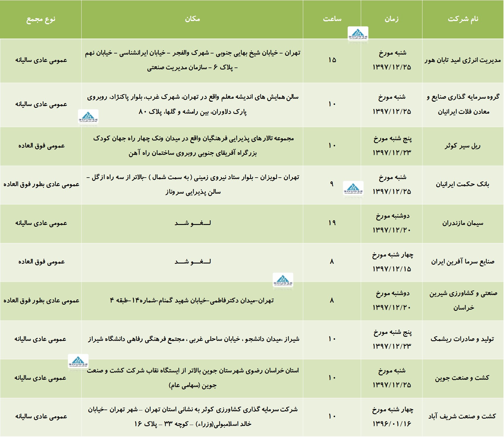504x437 pixels.
Task: Click the مکان column header
Action: tap(192, 19)
